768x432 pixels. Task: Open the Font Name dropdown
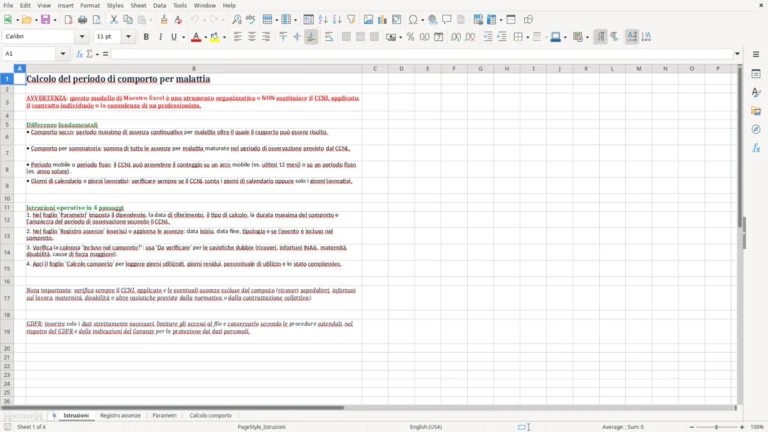coord(82,37)
